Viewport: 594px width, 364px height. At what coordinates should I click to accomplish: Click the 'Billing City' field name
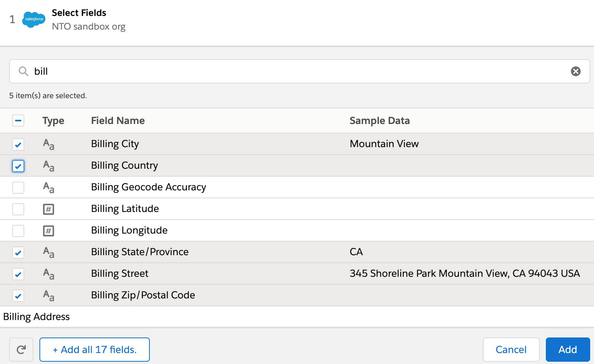pos(115,144)
